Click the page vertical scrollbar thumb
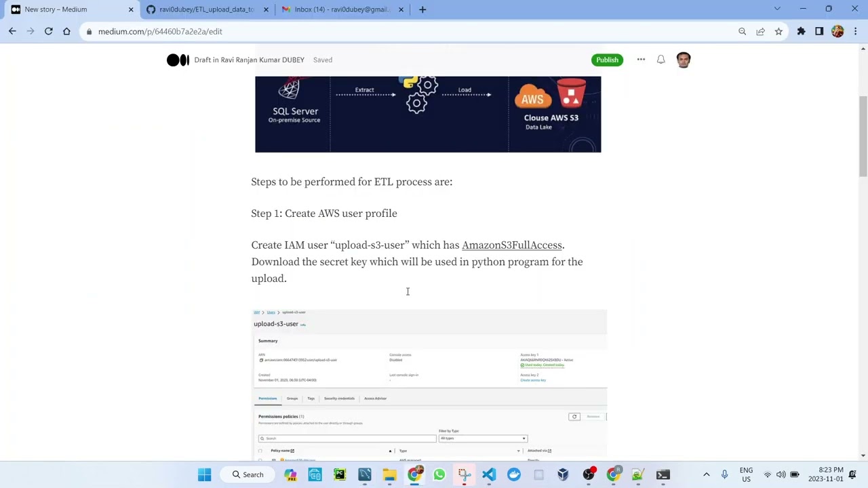Viewport: 868px width, 488px height. tap(863, 136)
